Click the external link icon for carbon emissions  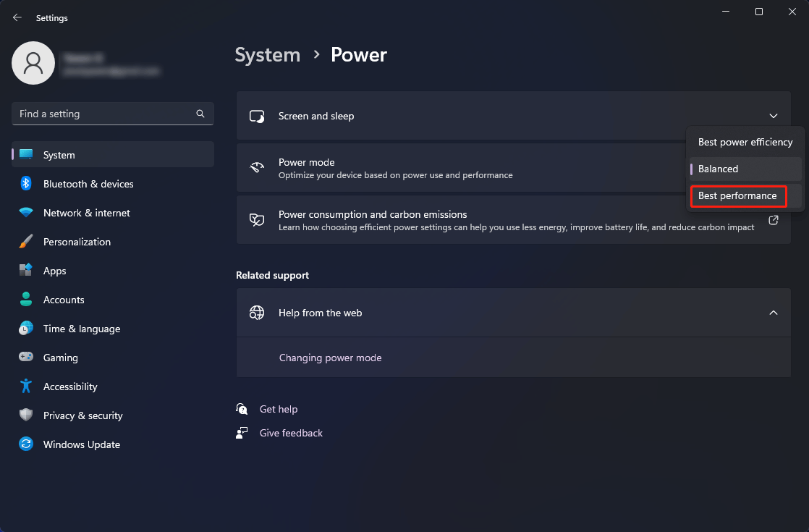pyautogui.click(x=773, y=220)
